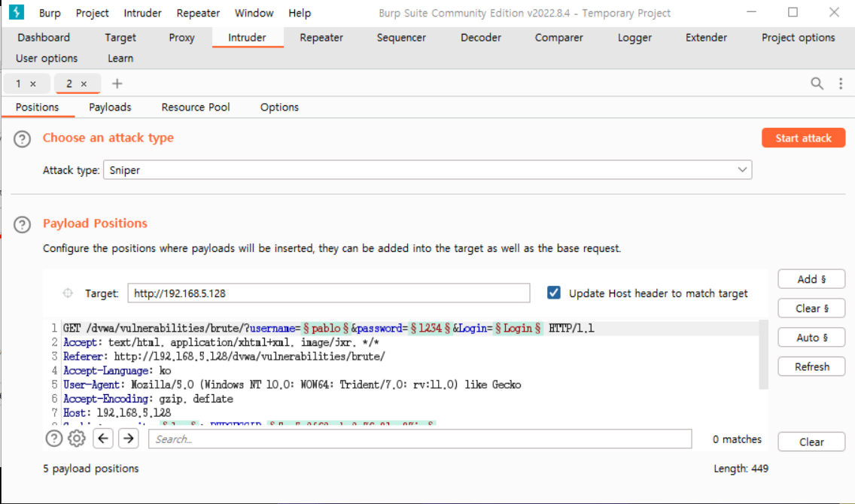Click the §1234§ payload position marker
The image size is (855, 504).
tap(431, 328)
